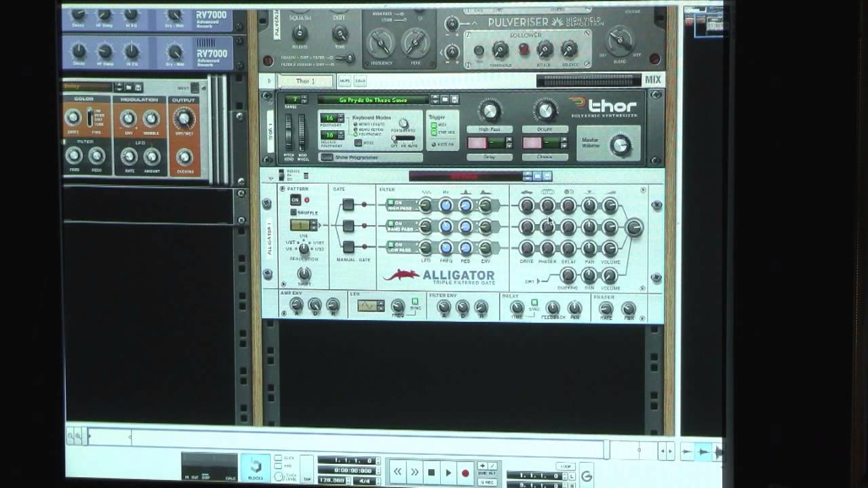Click the Alligator save patch disk icon
Image resolution: width=868 pixels, height=488 pixels.
click(x=547, y=176)
